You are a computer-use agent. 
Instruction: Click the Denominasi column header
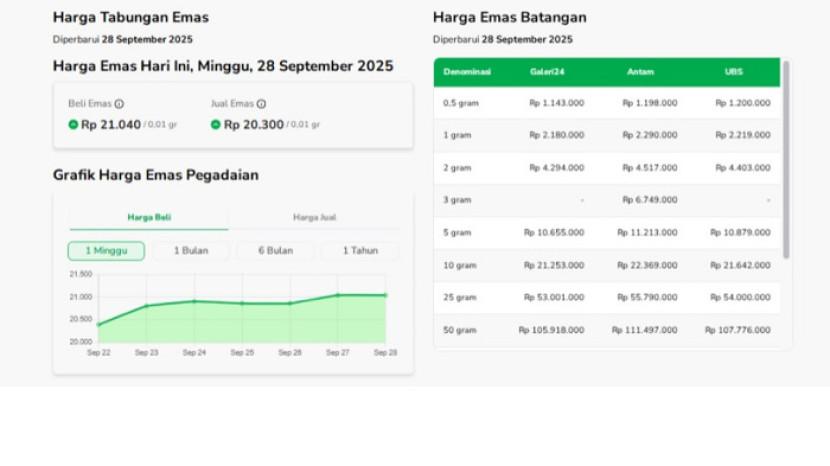coord(465,72)
